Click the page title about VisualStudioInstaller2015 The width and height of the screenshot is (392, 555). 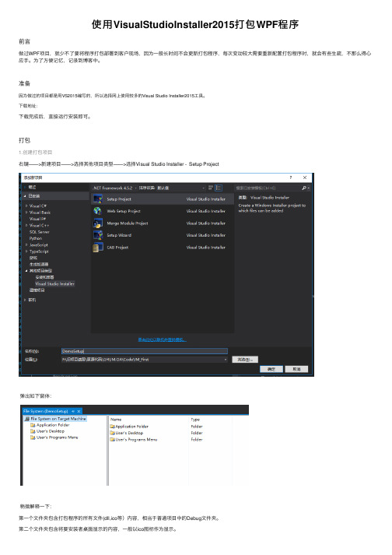click(x=195, y=24)
